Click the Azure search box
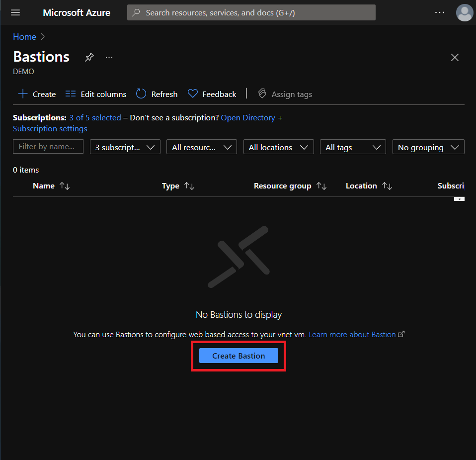The image size is (476, 460). coord(251,12)
